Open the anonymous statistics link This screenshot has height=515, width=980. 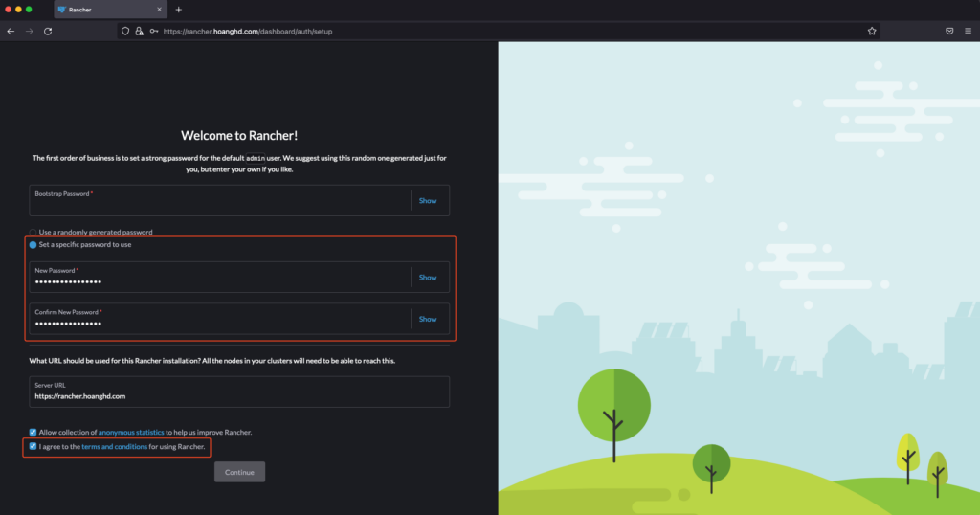130,432
